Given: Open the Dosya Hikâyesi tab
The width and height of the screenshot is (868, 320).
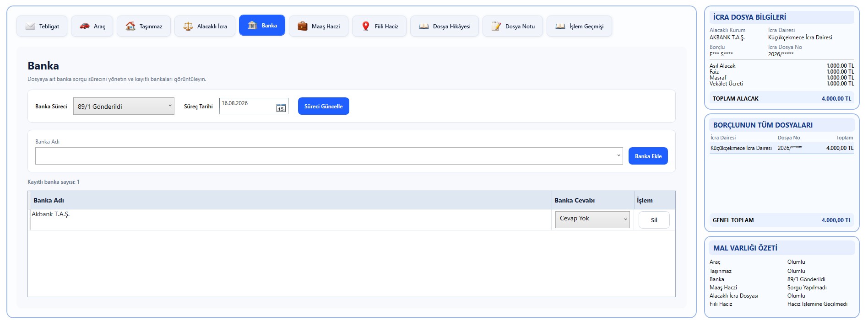Looking at the screenshot, I should 445,26.
